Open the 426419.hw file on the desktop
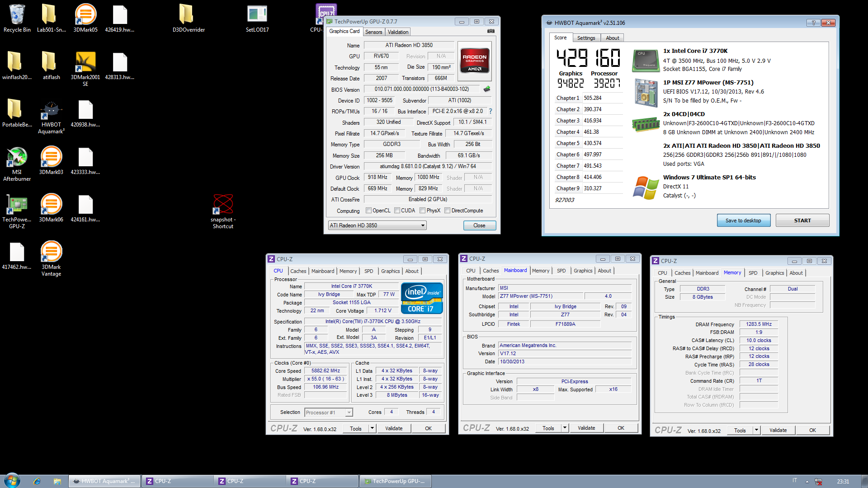This screenshot has width=868, height=488. pos(120,18)
